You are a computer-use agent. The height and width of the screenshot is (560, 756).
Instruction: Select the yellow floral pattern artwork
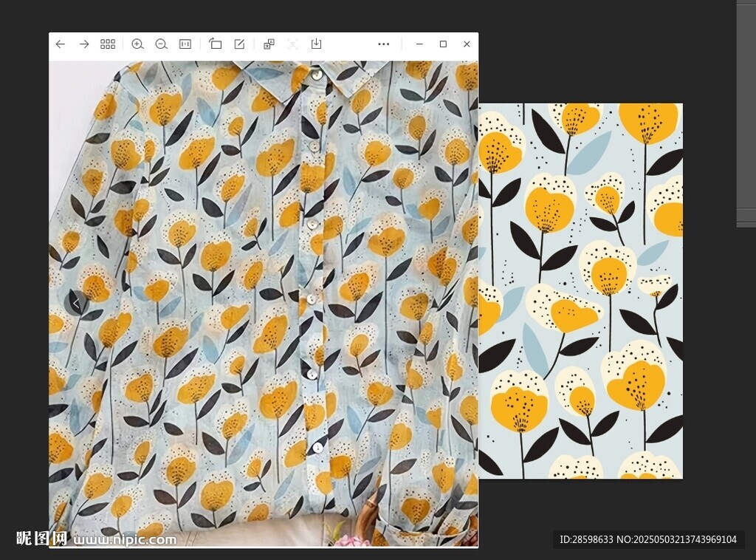pos(580,290)
